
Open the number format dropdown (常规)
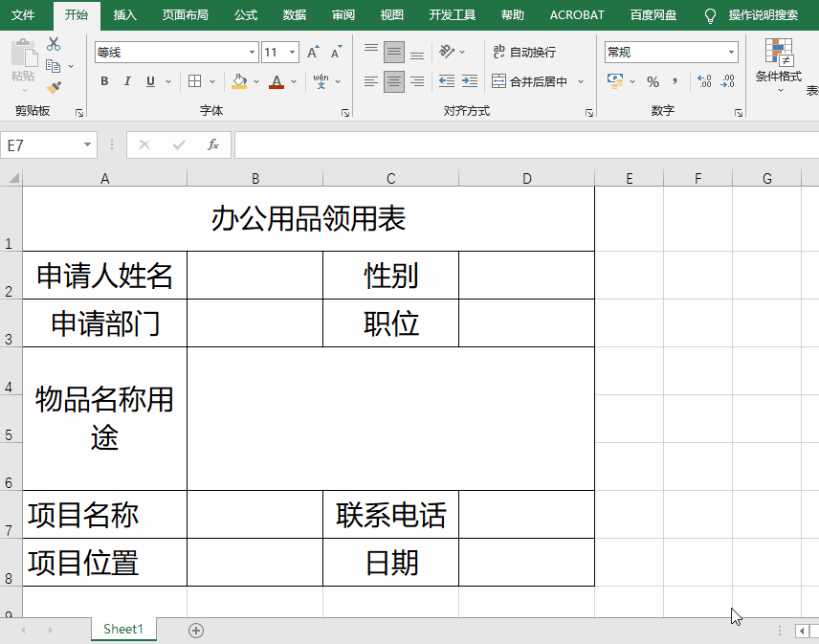pyautogui.click(x=731, y=53)
